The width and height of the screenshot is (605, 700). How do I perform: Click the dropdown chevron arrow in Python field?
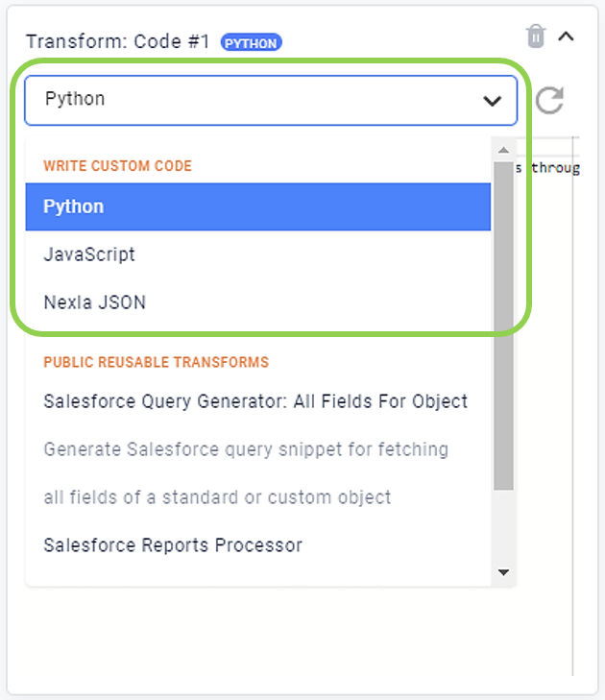click(x=492, y=101)
